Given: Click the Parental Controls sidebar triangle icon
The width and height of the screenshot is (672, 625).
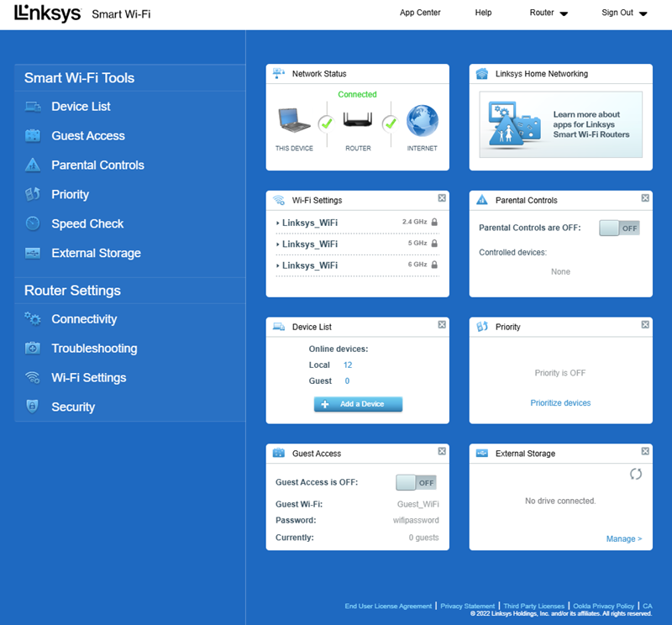Looking at the screenshot, I should pos(33,165).
